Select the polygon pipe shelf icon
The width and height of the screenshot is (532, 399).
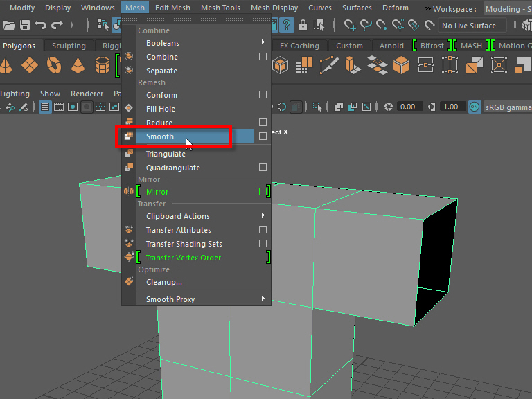103,66
